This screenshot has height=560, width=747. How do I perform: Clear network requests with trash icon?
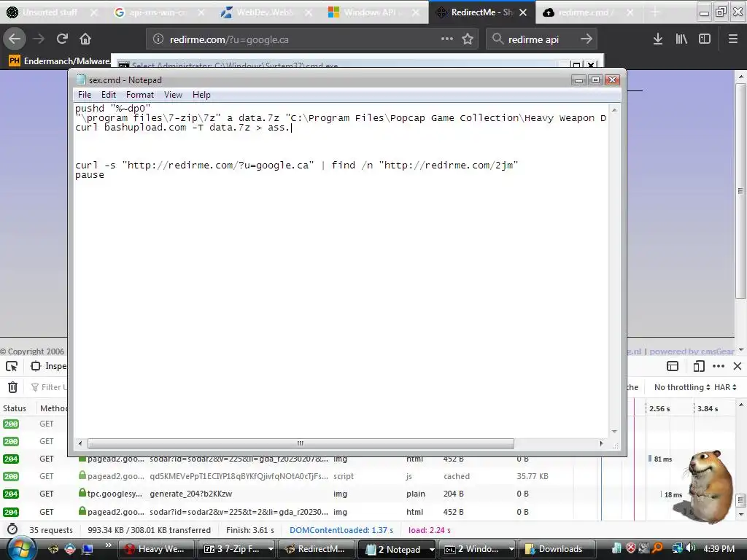(x=13, y=387)
